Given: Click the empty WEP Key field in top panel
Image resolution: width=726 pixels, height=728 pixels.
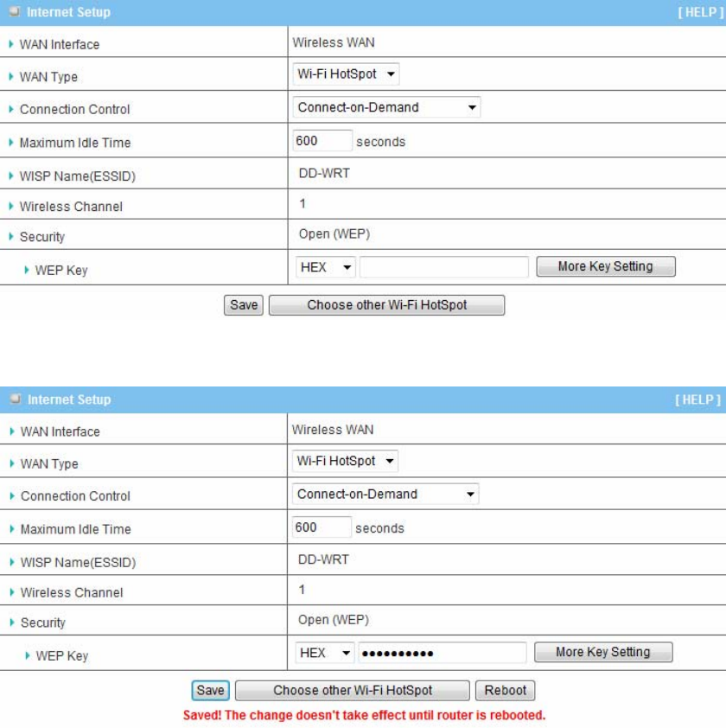Looking at the screenshot, I should 444,267.
